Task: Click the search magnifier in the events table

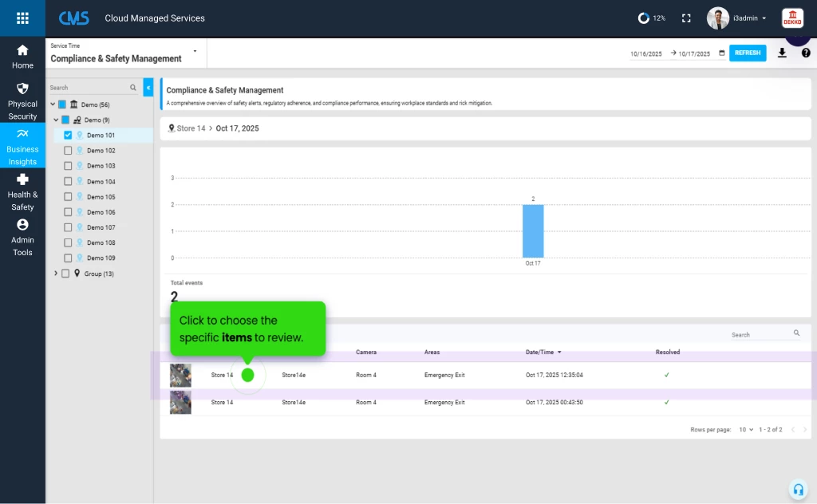Action: tap(795, 333)
